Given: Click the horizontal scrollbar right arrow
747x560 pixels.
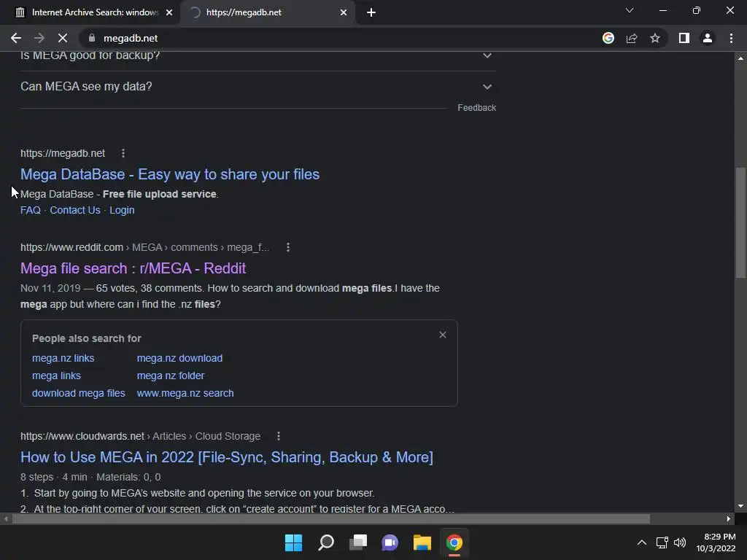Looking at the screenshot, I should coord(729,518).
